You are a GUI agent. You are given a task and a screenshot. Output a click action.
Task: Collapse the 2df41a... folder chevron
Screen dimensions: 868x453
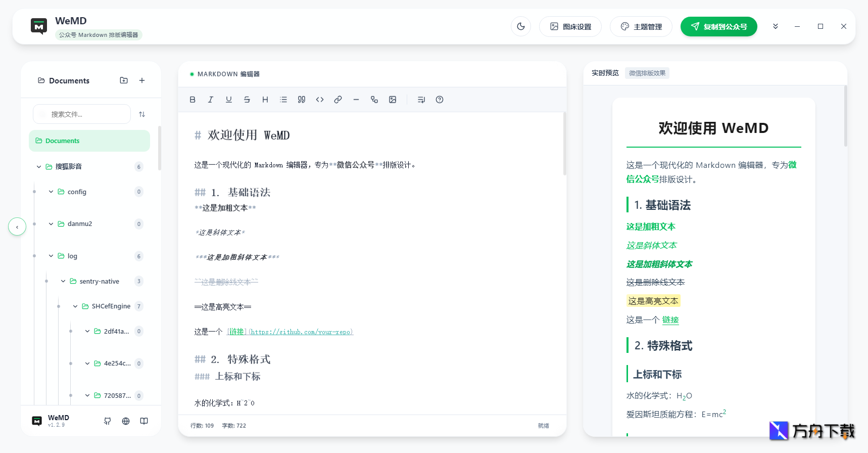pos(87,331)
